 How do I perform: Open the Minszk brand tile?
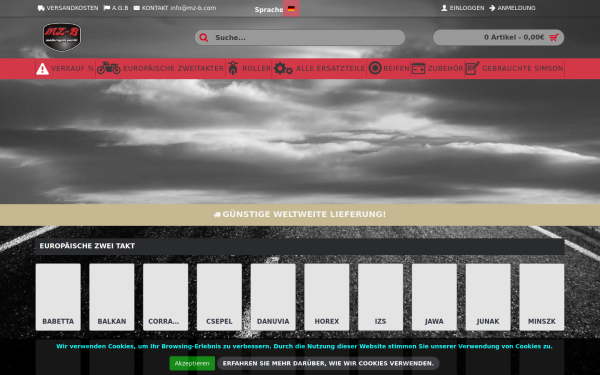point(541,297)
